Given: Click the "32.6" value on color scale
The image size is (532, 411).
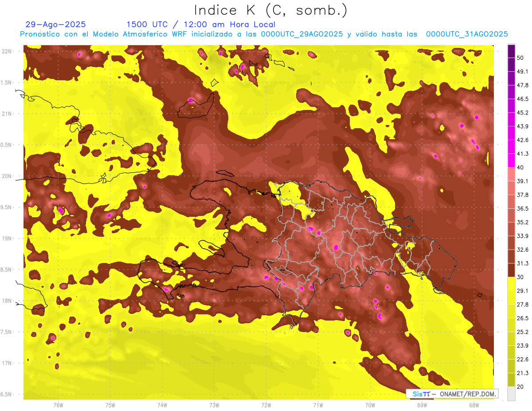Looking at the screenshot, I should [x=522, y=250].
